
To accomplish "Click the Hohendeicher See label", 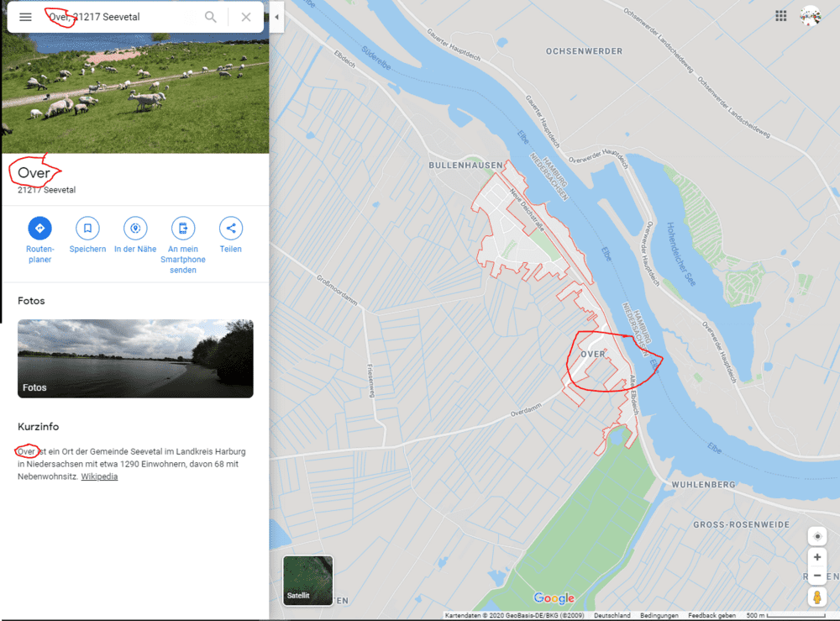I will pos(681,254).
